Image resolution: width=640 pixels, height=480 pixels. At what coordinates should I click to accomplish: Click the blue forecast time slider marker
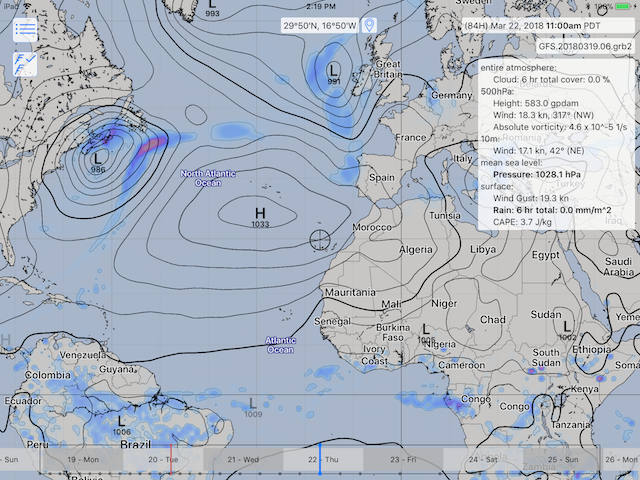[320, 458]
